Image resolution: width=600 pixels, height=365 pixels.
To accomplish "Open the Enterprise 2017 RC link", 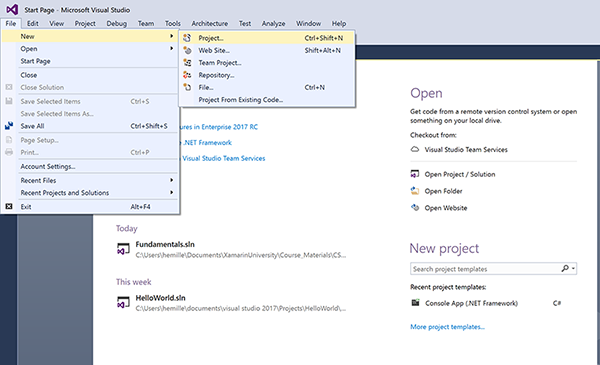I will coord(219,127).
